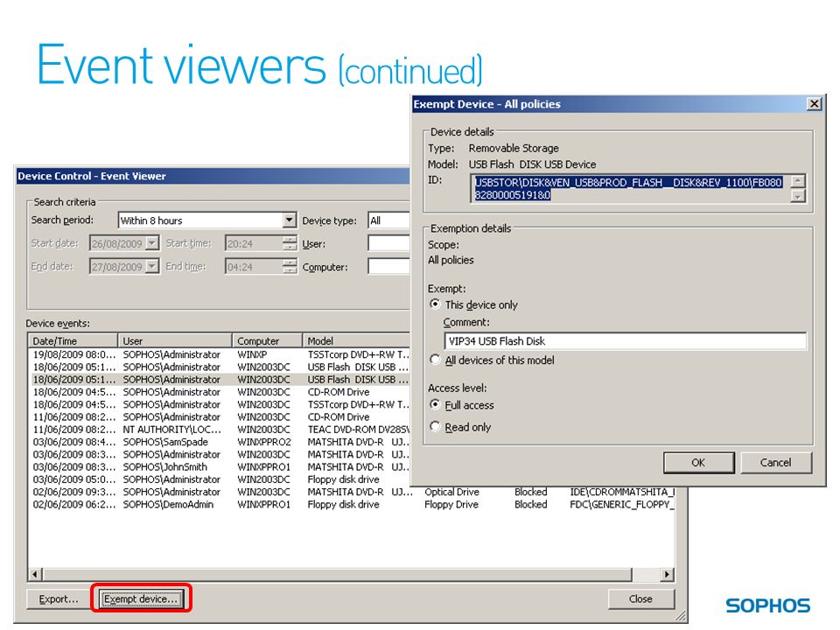Viewport: 840px width, 630px height.
Task: Click the End time spinner
Action: (x=290, y=266)
